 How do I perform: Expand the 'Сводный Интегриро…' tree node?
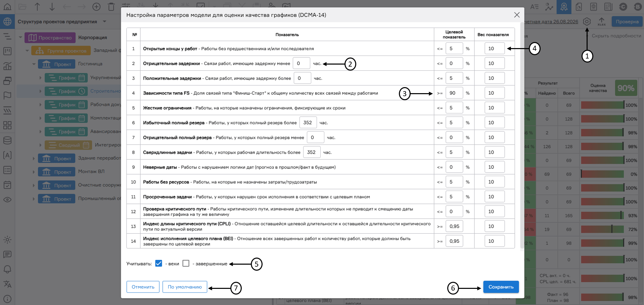tap(41, 145)
